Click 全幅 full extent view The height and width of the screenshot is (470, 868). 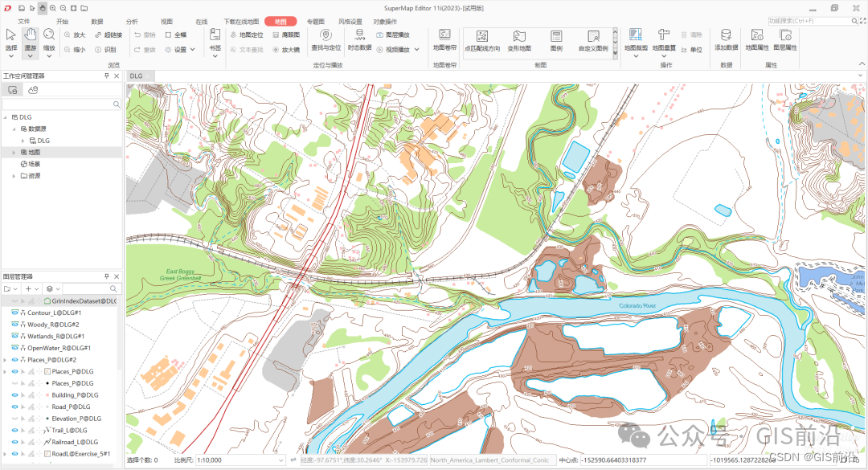(176, 35)
